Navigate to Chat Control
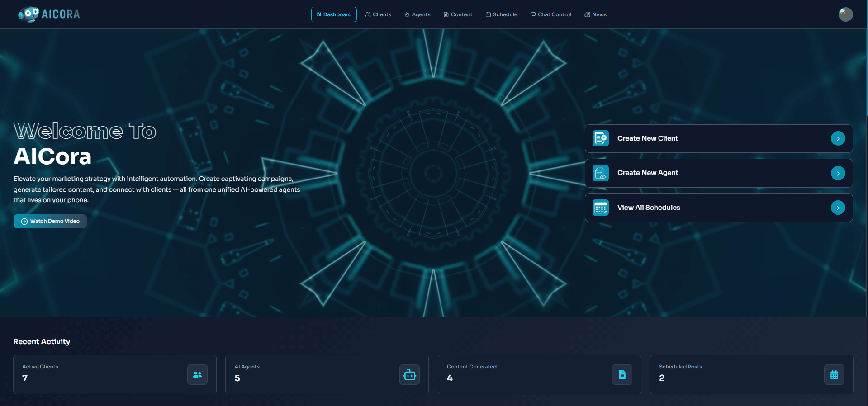 click(x=550, y=14)
